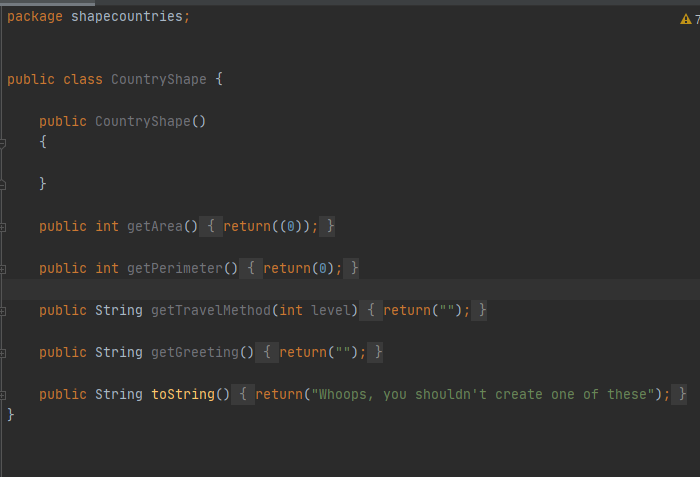The image size is (700, 477).
Task: Click the package name shapecountries
Action: pos(127,17)
